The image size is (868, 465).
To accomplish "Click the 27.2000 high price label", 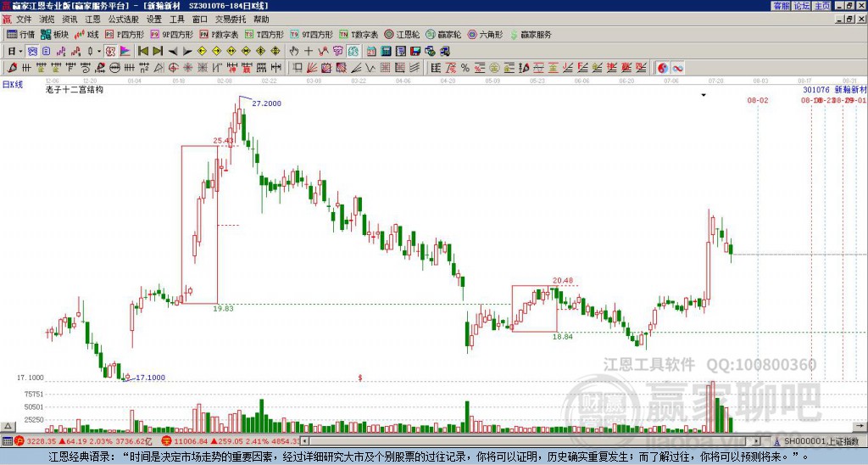I will (x=266, y=103).
